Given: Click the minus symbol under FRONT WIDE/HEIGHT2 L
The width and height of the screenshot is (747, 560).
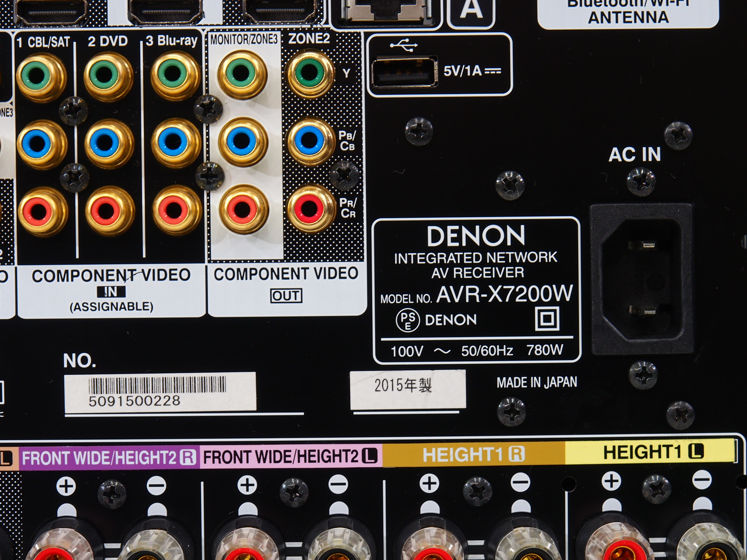Looking at the screenshot, I should click(338, 484).
